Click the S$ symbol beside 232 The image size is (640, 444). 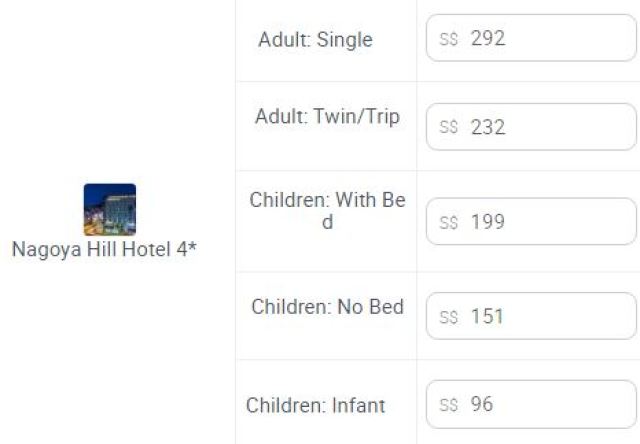pos(449,127)
